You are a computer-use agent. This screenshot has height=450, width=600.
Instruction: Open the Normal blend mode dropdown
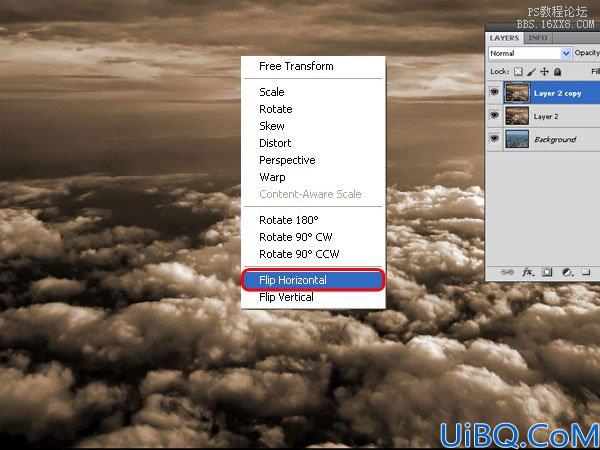pyautogui.click(x=530, y=53)
